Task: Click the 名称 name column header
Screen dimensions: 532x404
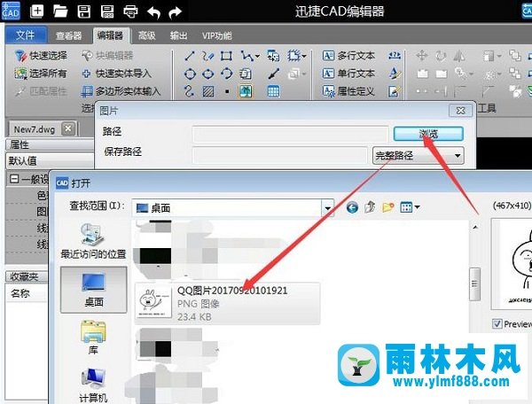Action: click(26, 293)
